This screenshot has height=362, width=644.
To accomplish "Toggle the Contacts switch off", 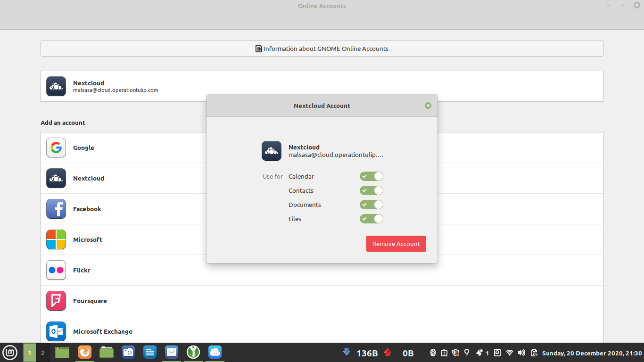I will click(x=372, y=190).
